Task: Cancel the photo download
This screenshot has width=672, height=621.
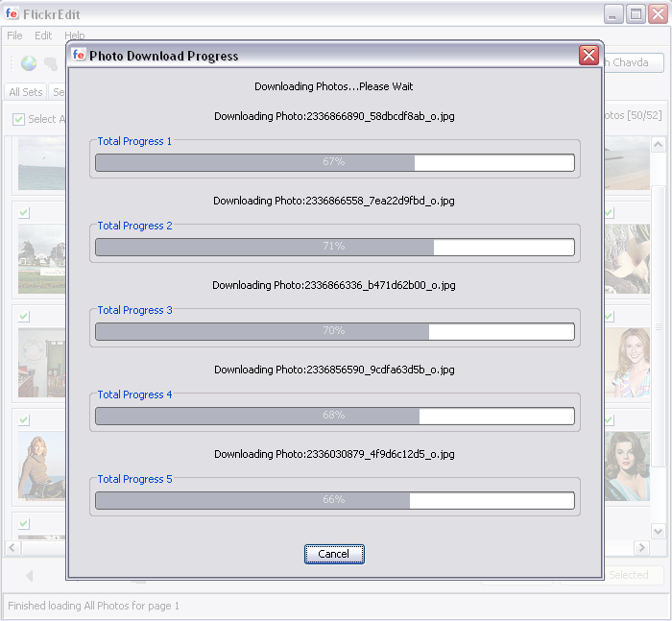Action: pos(334,554)
